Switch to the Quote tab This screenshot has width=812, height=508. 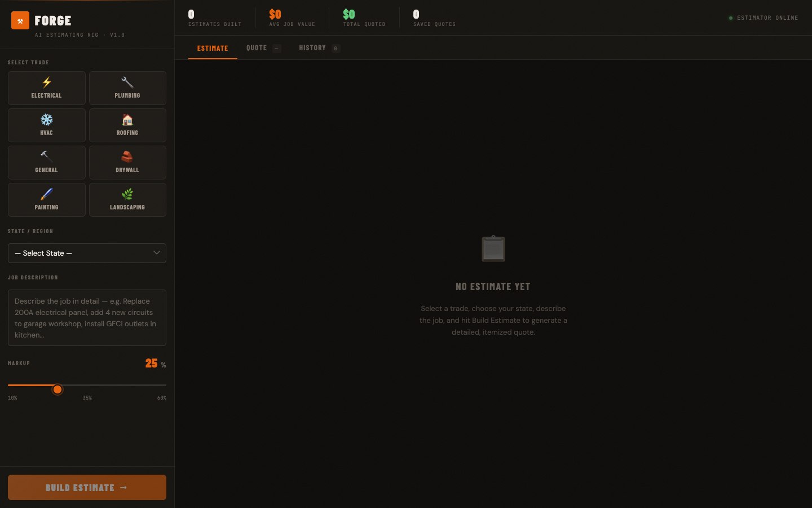(257, 48)
